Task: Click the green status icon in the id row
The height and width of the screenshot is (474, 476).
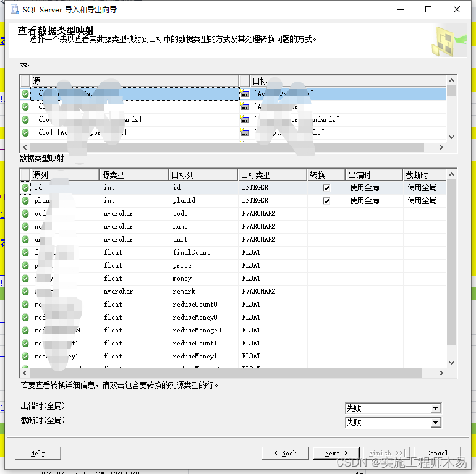Action: click(x=25, y=187)
